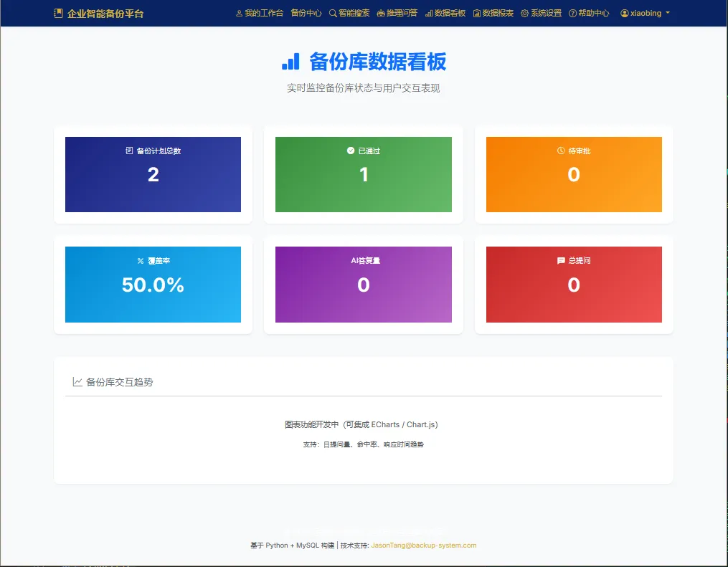
Task: Click the 技术支持 footer label
Action: tap(355, 545)
